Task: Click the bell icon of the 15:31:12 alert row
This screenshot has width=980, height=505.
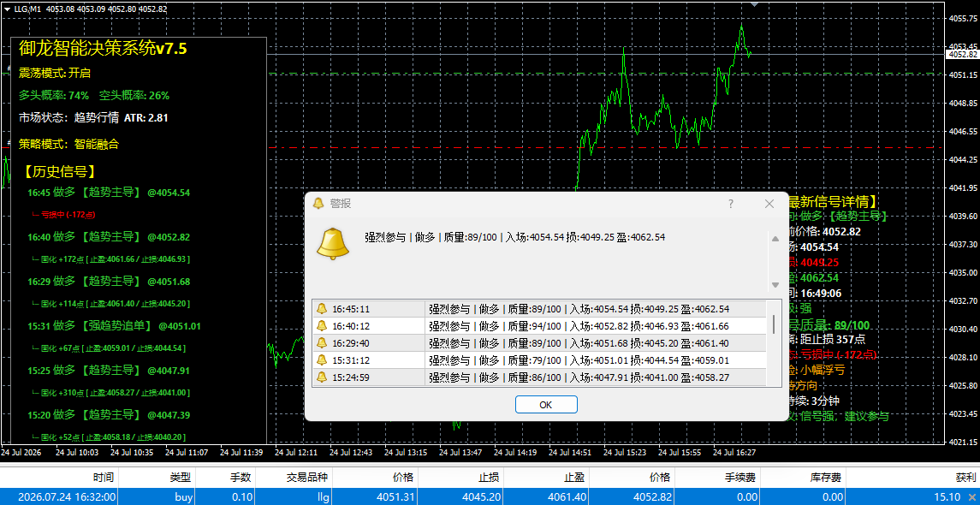Action: (x=322, y=360)
